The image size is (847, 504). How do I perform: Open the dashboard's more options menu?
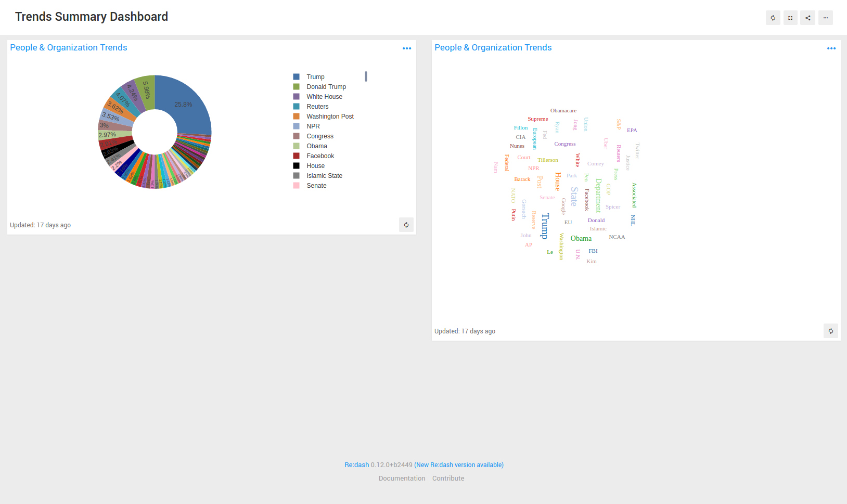pyautogui.click(x=826, y=18)
